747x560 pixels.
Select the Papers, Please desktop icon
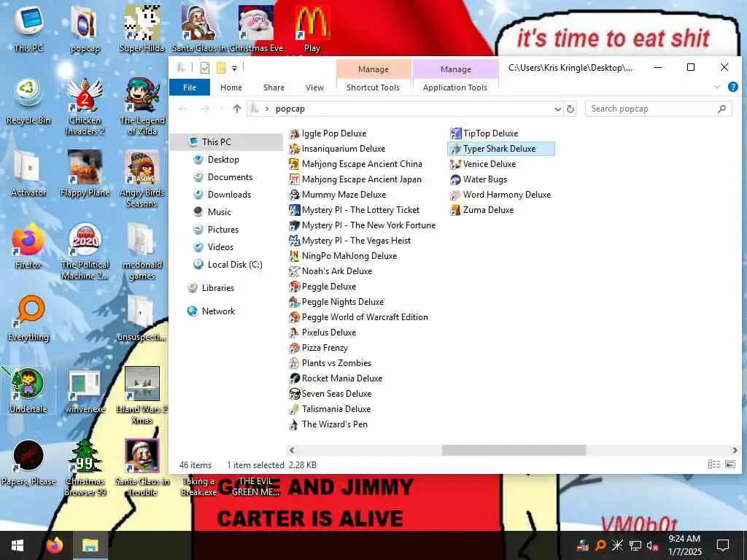pyautogui.click(x=28, y=463)
